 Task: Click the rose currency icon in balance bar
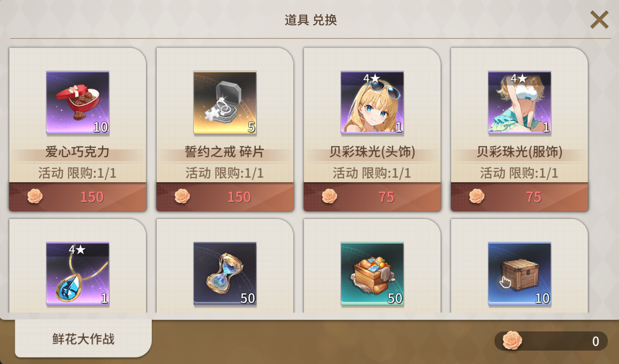[512, 341]
